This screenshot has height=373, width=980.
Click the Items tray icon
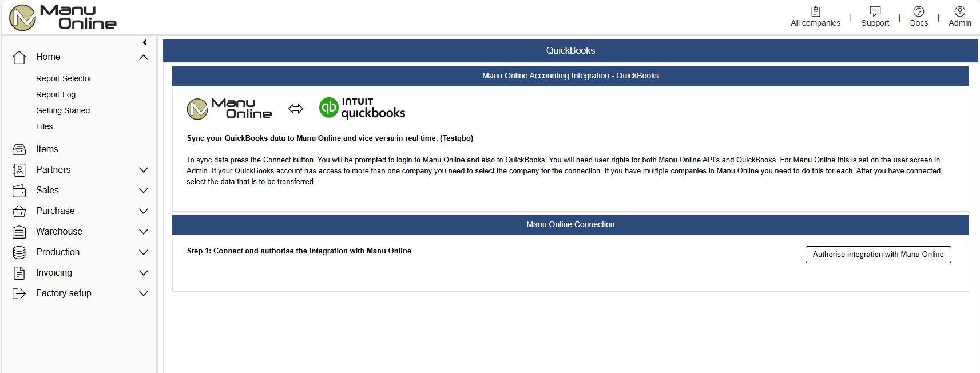pos(19,149)
